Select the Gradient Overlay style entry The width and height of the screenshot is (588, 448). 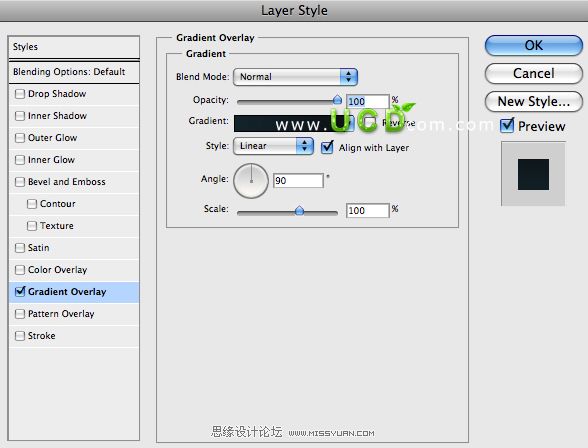(74, 292)
